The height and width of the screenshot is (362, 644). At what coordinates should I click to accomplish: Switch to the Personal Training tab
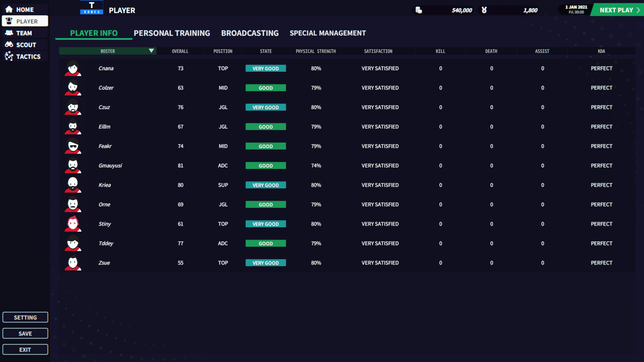[x=172, y=33]
